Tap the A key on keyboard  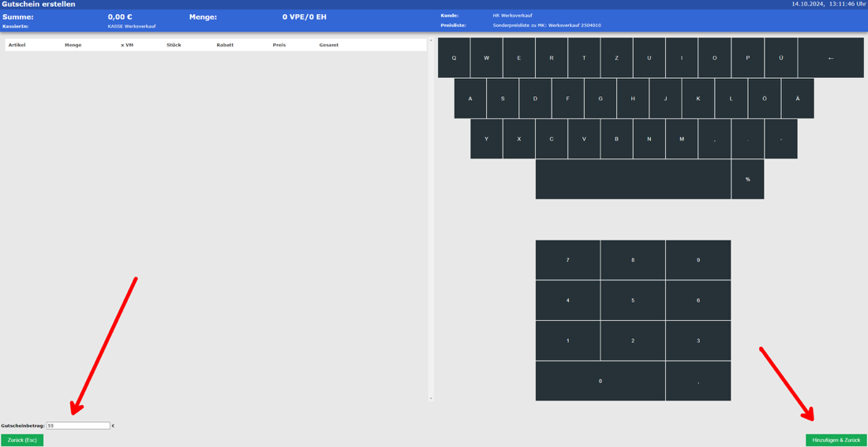click(x=470, y=99)
